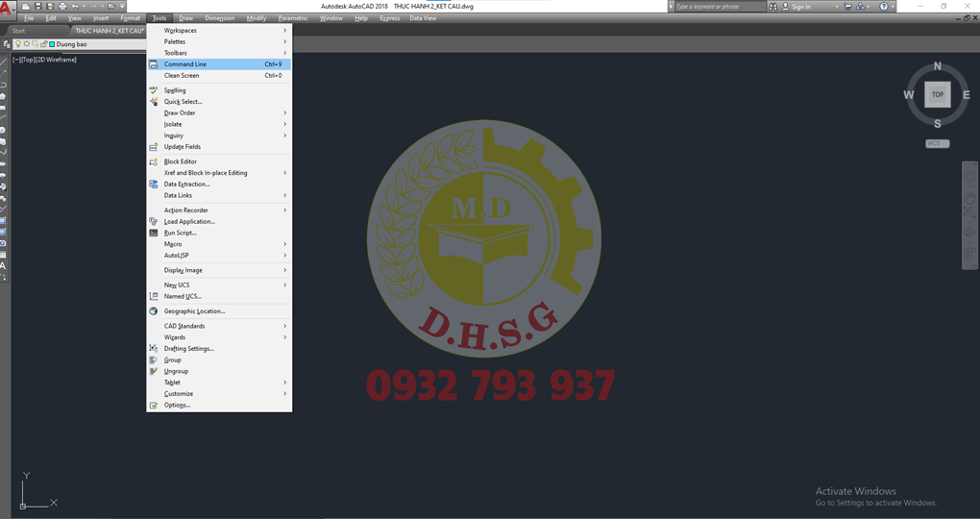The image size is (980, 519).
Task: Open Drafting Settings from the Tools menu
Action: click(x=219, y=348)
